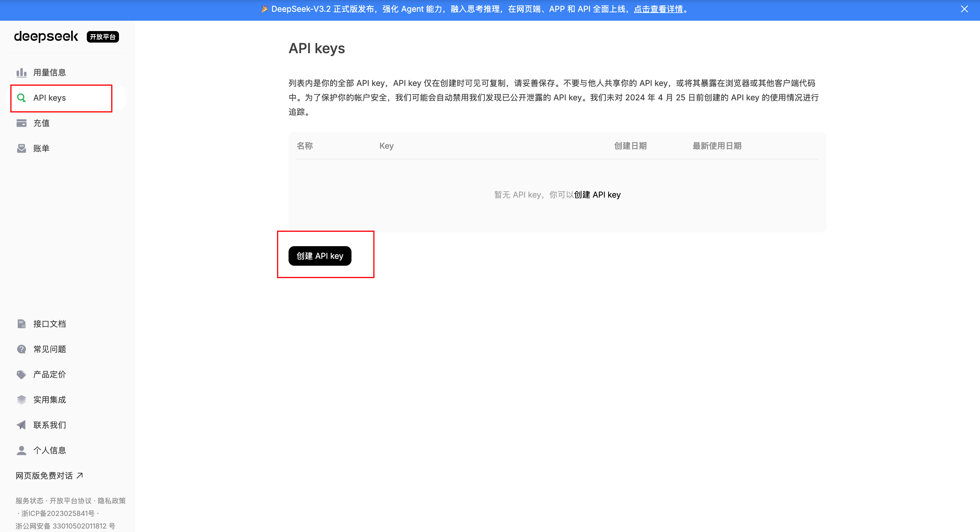The image size is (980, 532).
Task: Open 点击查看详情 in the announcement banner
Action: tap(658, 9)
